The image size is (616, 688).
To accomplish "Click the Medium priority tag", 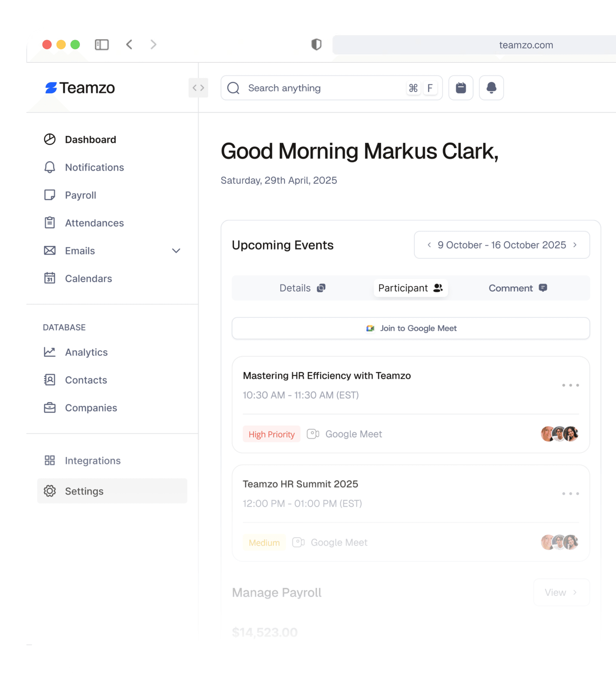I will coord(264,543).
